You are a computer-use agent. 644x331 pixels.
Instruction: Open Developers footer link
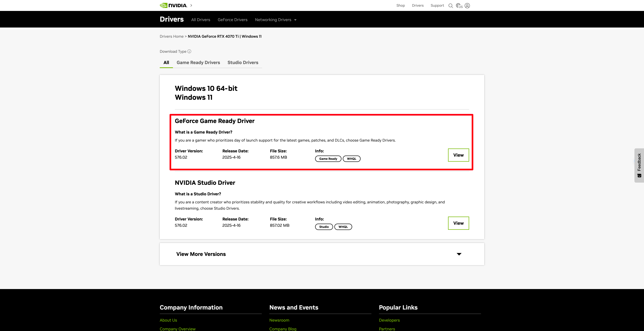coord(389,320)
